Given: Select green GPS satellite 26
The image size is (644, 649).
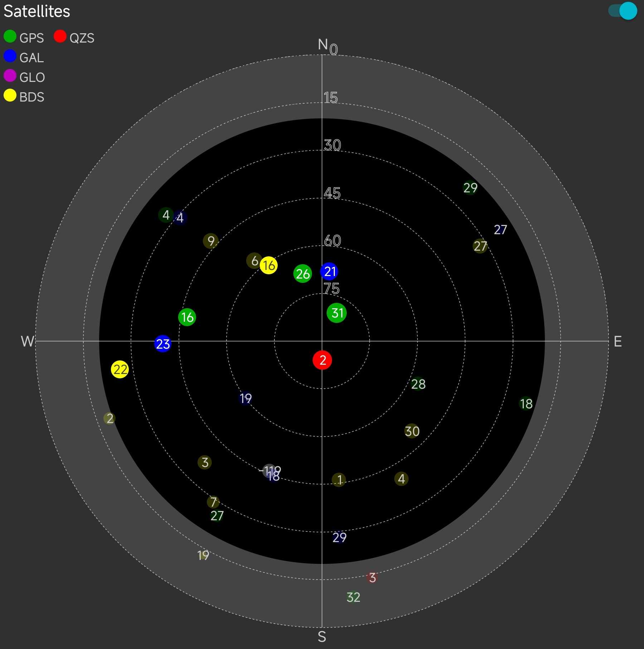Looking at the screenshot, I should point(303,274).
